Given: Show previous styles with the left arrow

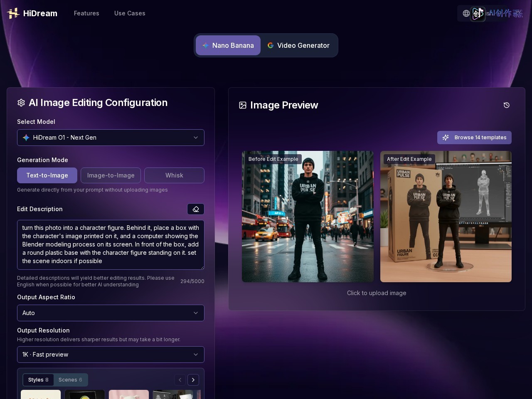Looking at the screenshot, I should pyautogui.click(x=180, y=380).
